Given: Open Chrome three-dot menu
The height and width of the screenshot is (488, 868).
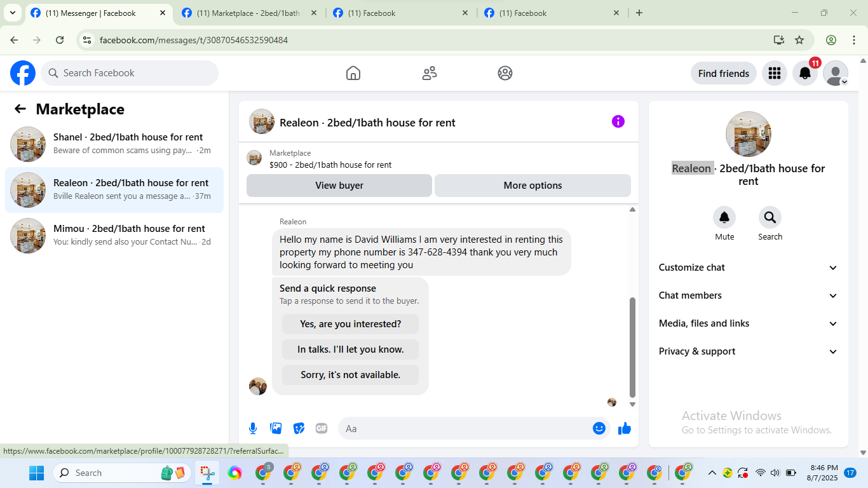Looking at the screenshot, I should (x=853, y=40).
